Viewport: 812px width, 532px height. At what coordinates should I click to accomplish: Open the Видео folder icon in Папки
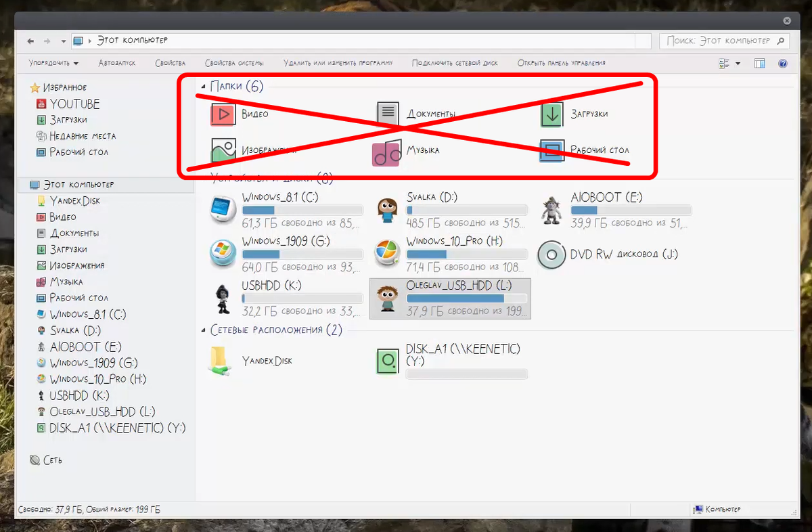coord(223,114)
